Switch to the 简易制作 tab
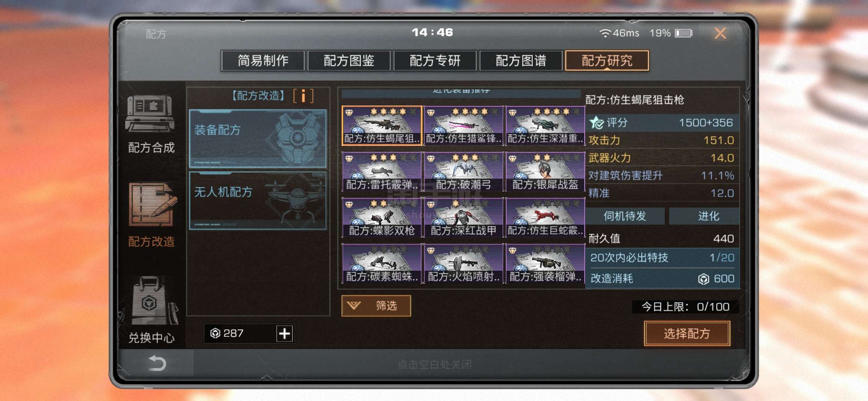The height and width of the screenshot is (401, 868). point(263,61)
